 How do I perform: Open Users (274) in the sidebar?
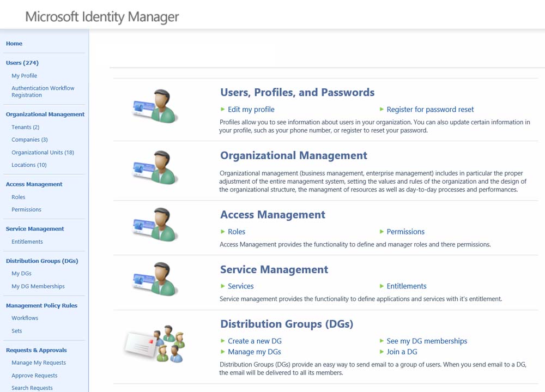(22, 63)
